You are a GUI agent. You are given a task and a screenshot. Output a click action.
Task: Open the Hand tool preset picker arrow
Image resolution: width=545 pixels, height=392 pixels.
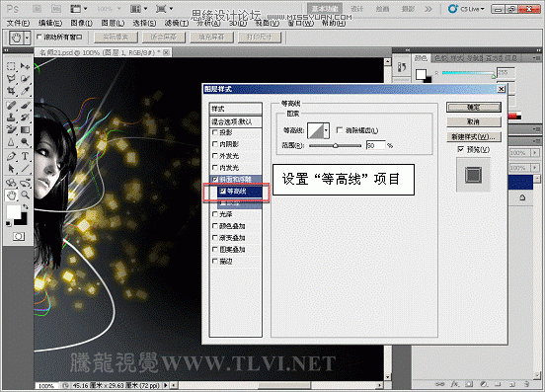pyautogui.click(x=27, y=38)
